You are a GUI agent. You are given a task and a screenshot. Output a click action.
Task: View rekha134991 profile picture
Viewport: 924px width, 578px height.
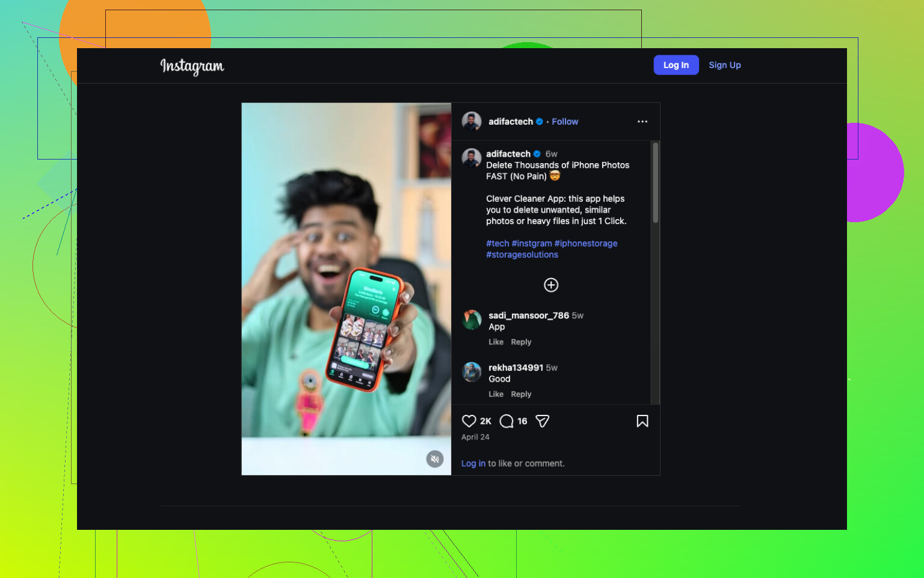(472, 372)
